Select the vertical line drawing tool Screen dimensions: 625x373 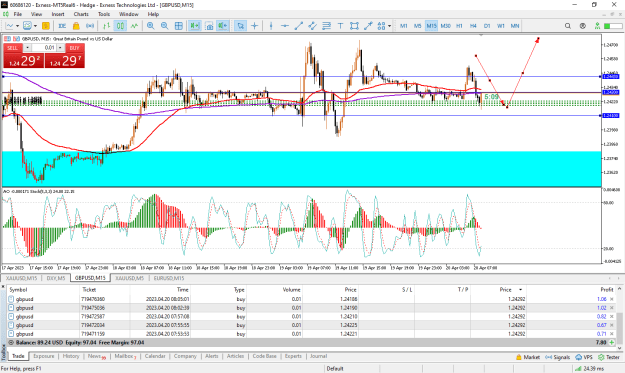[271, 26]
